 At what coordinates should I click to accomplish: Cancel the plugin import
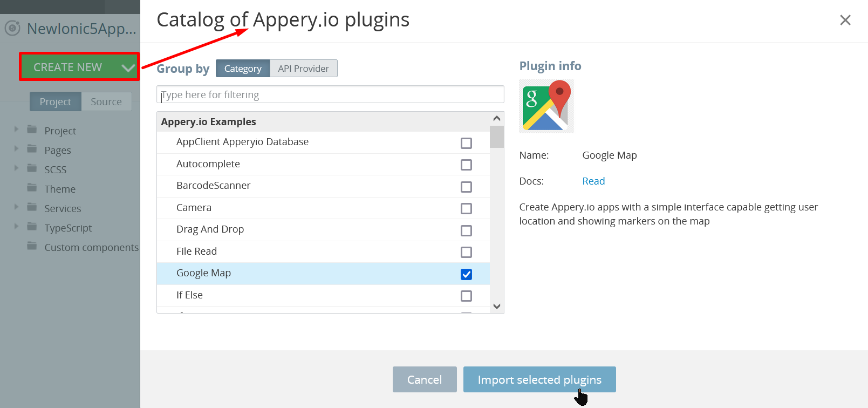point(425,379)
